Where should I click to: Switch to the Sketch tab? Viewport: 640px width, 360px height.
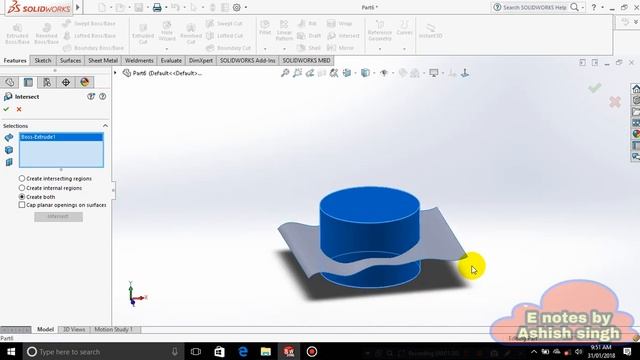click(x=43, y=60)
